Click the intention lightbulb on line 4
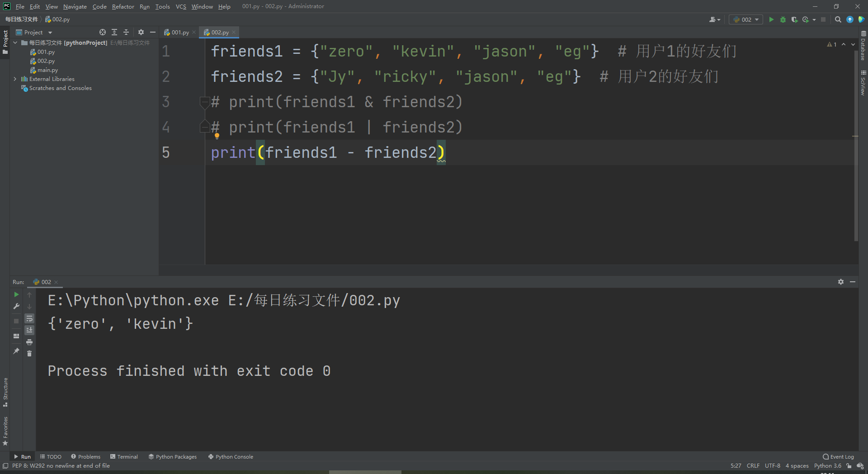Image resolution: width=868 pixels, height=474 pixels. 217,136
